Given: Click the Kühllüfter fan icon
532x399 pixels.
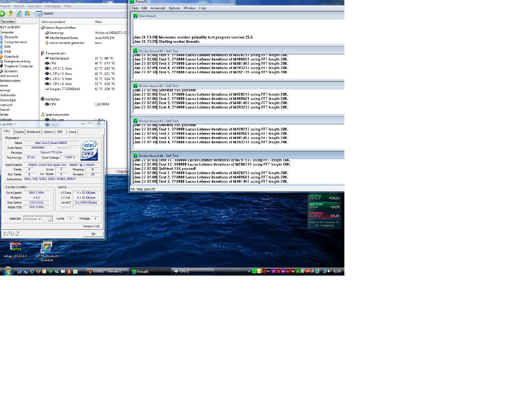Looking at the screenshot, I should coord(43,99).
